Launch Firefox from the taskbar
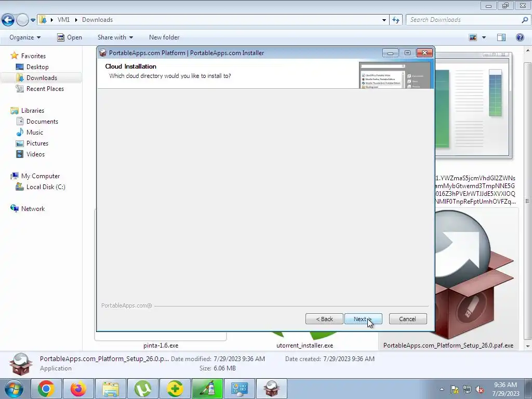This screenshot has height=399, width=532. pyautogui.click(x=78, y=389)
